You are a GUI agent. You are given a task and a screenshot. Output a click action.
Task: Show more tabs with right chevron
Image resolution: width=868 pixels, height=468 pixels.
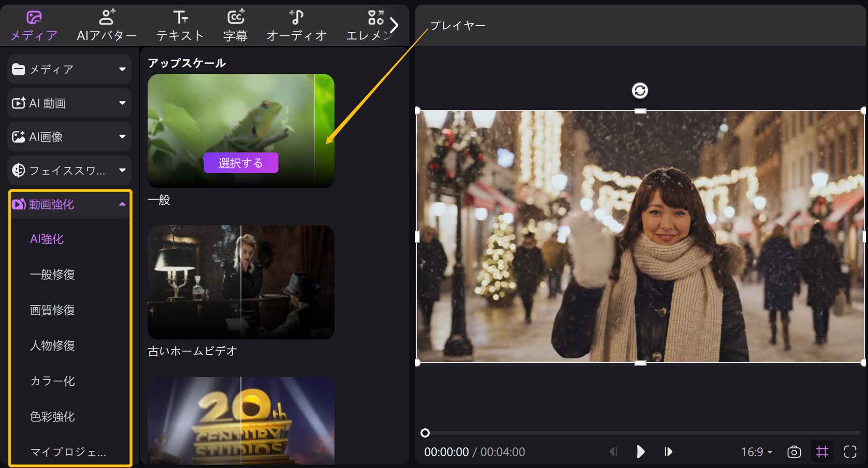point(394,25)
